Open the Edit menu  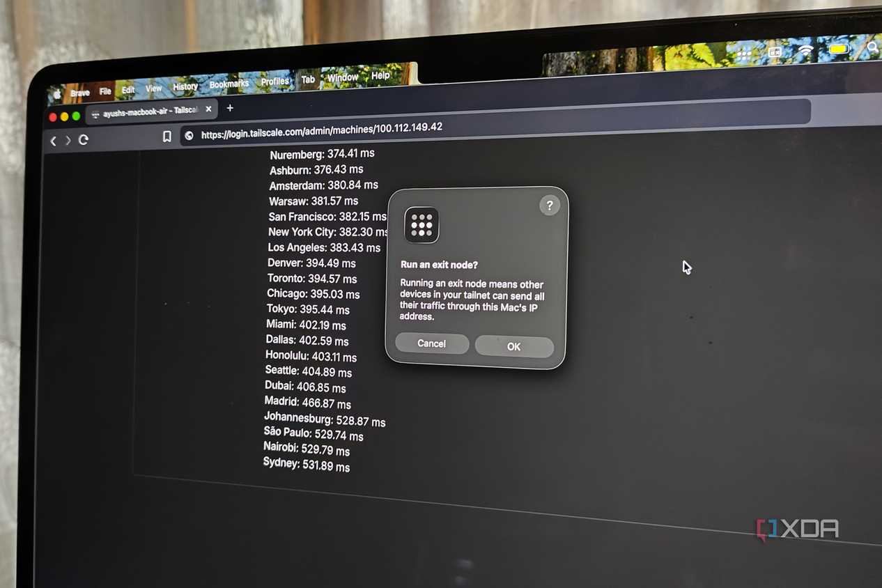pos(128,91)
